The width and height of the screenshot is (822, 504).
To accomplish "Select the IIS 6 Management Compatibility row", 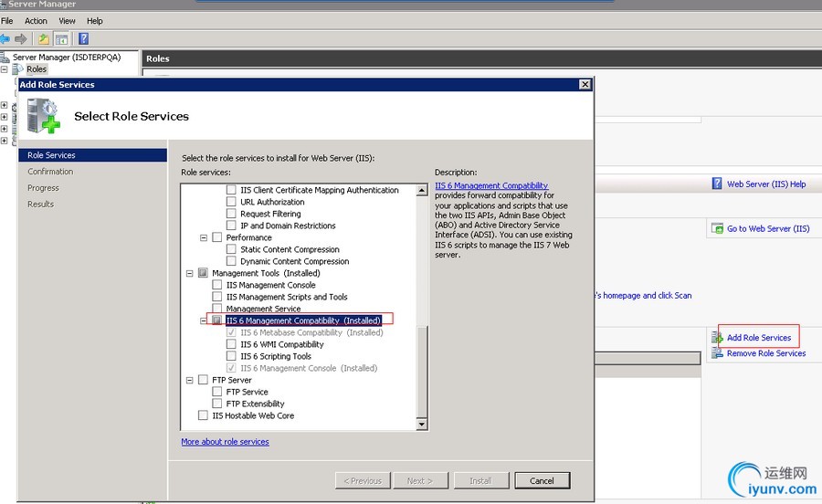I will pos(303,320).
